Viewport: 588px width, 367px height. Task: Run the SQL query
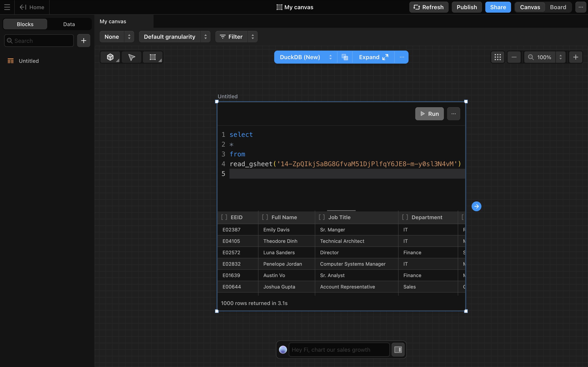(429, 114)
